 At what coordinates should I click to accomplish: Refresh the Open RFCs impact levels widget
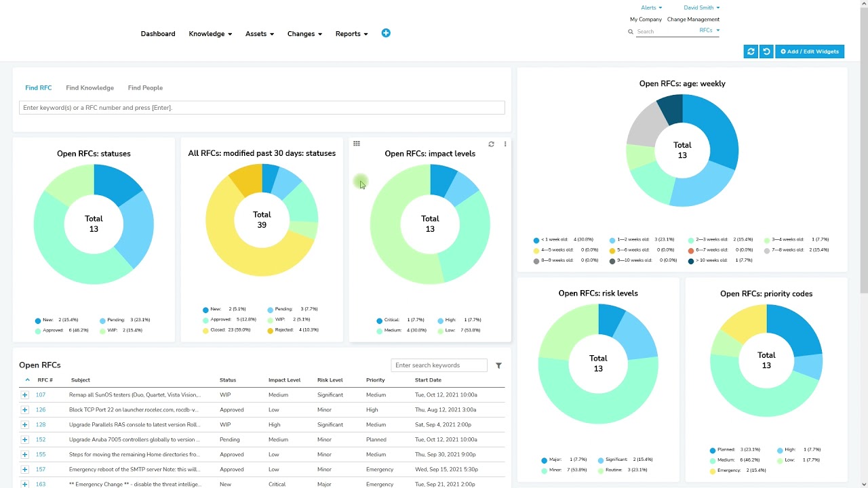(491, 144)
